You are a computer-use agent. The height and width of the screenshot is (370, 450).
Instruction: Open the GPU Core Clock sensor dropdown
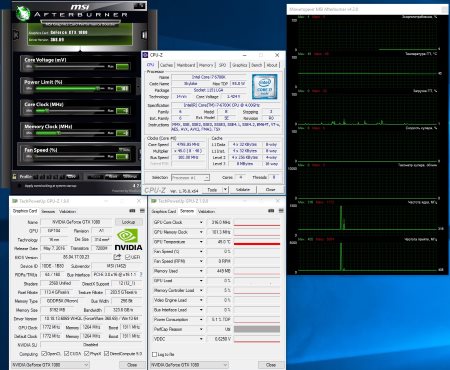201,222
